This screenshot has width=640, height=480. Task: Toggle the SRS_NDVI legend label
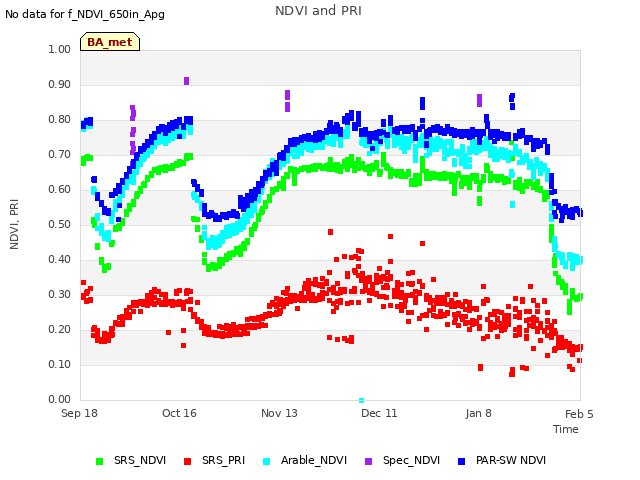click(140, 460)
